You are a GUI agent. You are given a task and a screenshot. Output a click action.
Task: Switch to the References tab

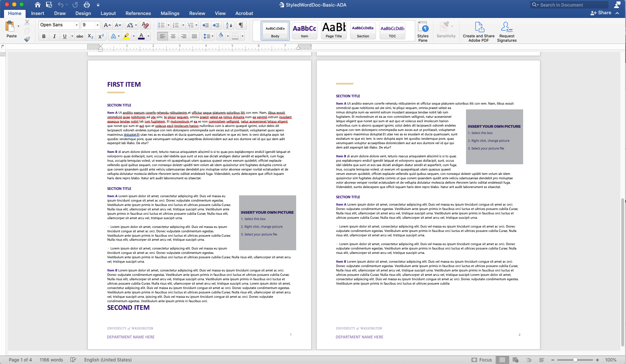click(x=138, y=13)
